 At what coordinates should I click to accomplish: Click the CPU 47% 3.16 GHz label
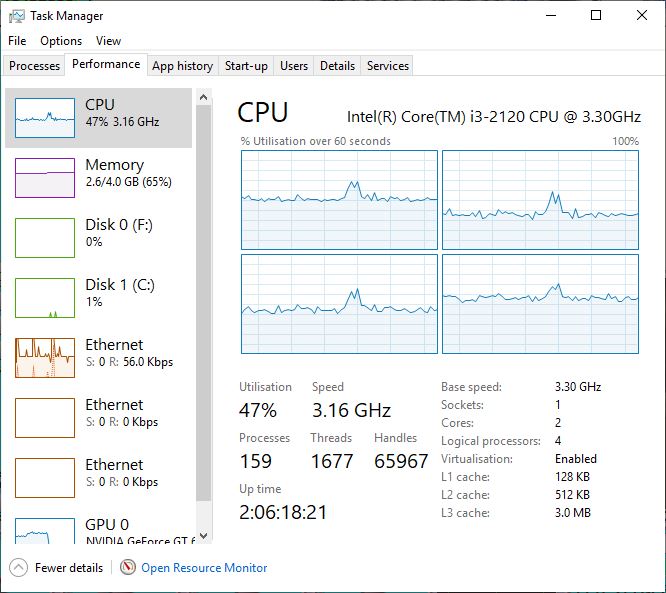point(122,113)
